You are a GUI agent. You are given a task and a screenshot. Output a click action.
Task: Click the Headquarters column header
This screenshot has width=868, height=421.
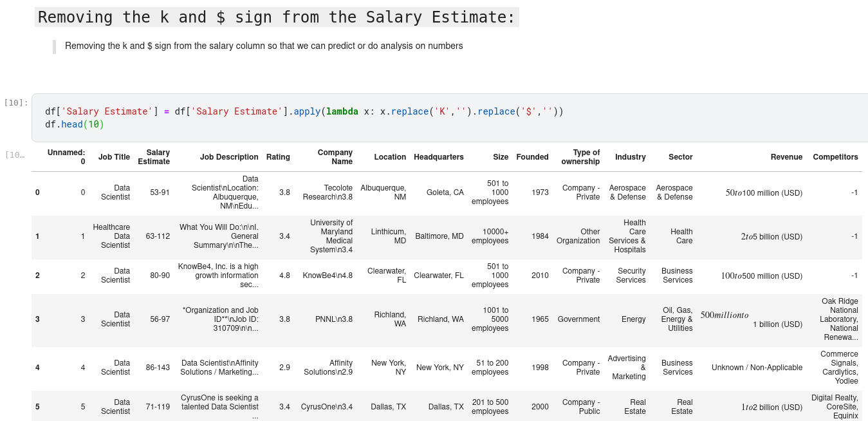pyautogui.click(x=438, y=157)
